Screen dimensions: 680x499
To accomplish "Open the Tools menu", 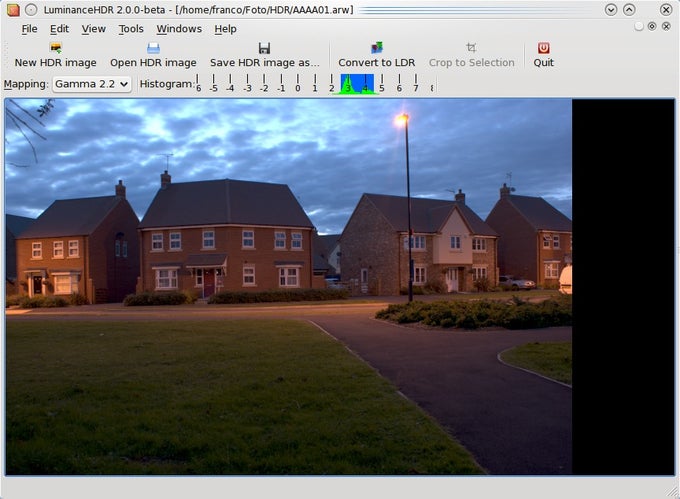I will (x=131, y=29).
